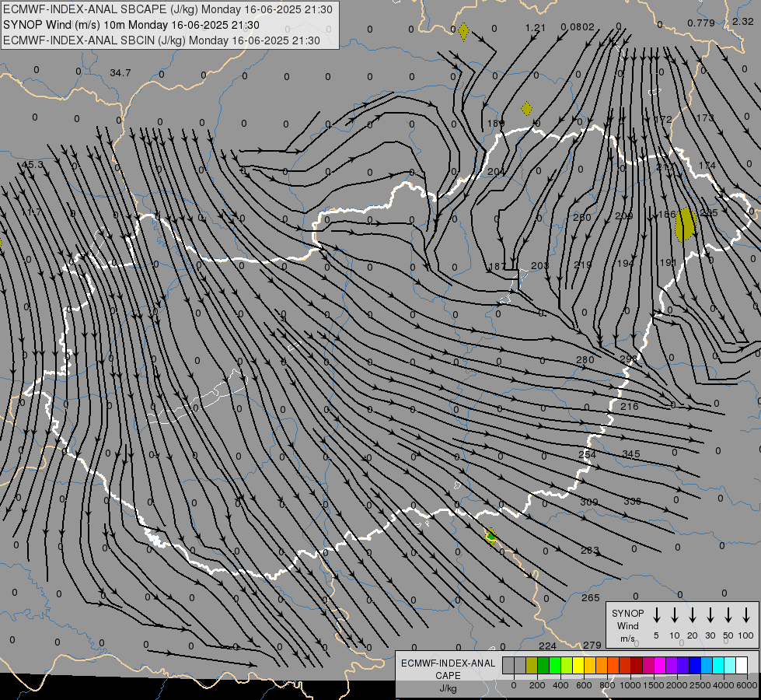Select the fuchsia swatch right of 1500
This screenshot has height=700, width=761.
point(660,666)
